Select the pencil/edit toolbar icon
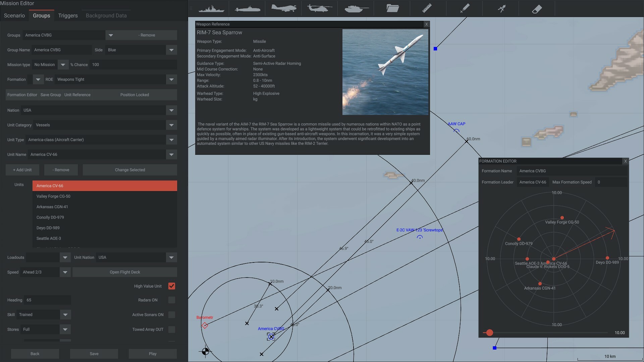 [464, 8]
